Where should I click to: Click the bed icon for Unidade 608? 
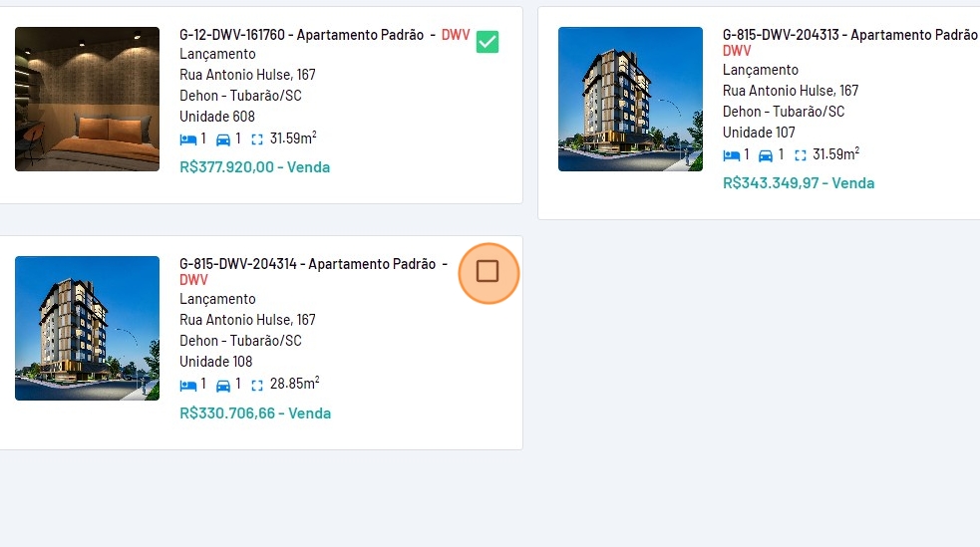click(188, 138)
